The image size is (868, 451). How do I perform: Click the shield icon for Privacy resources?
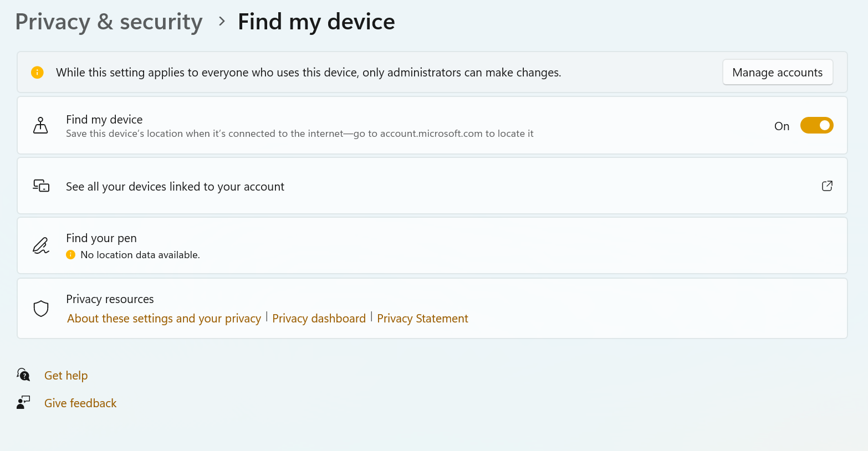(40, 308)
